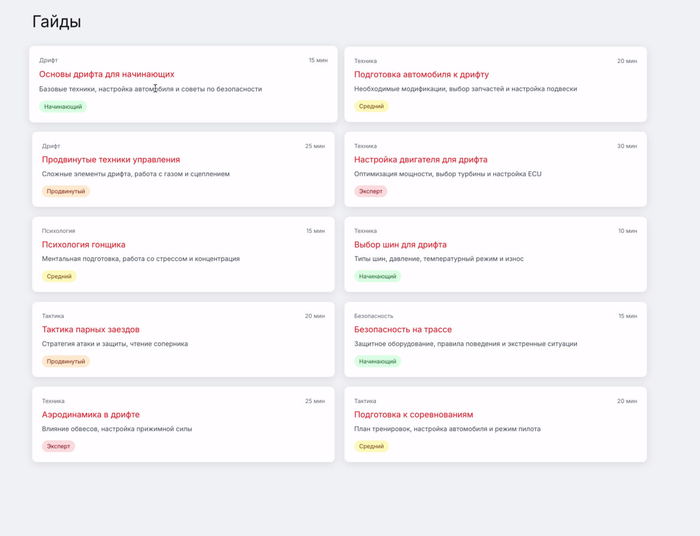Click the 'Продвинутые техники управления' title
700x536 pixels.
click(111, 159)
